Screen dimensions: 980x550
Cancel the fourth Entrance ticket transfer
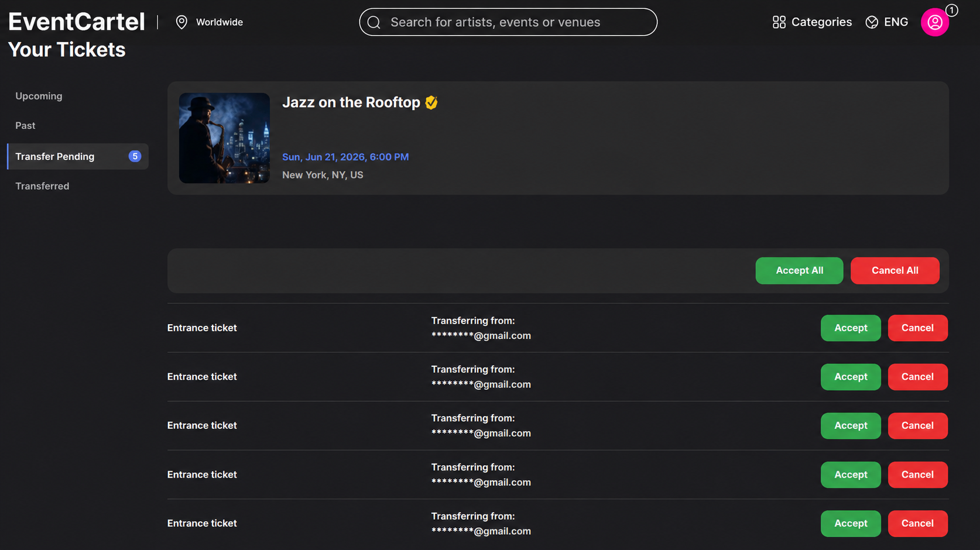[x=917, y=475]
